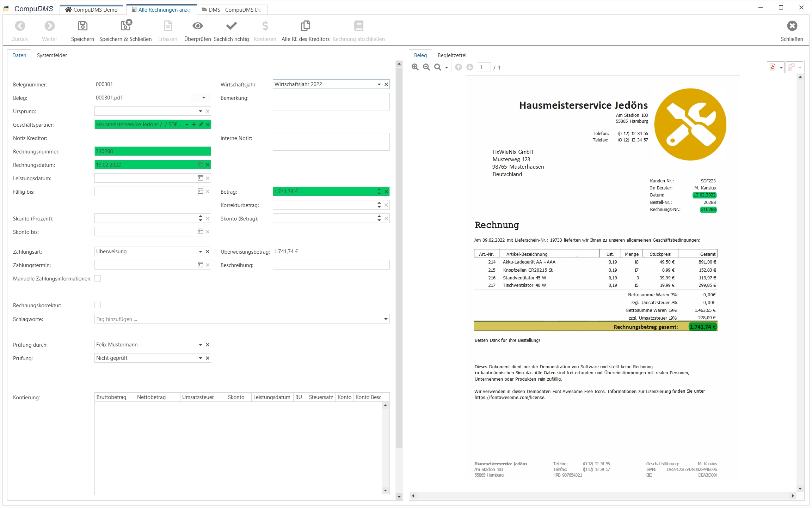The width and height of the screenshot is (812, 508).
Task: Open calendar picker for Leistungsdatum
Action: coord(201,178)
